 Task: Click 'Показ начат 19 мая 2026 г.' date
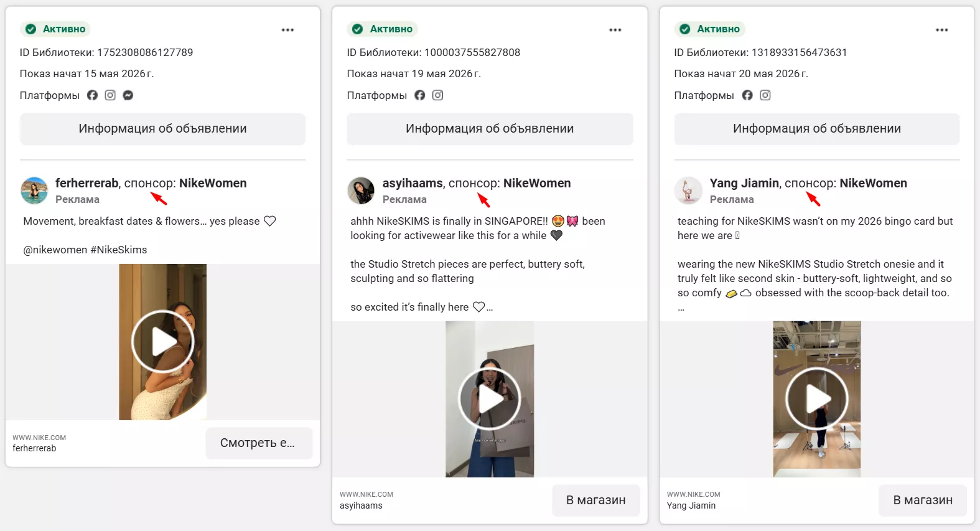click(x=414, y=73)
